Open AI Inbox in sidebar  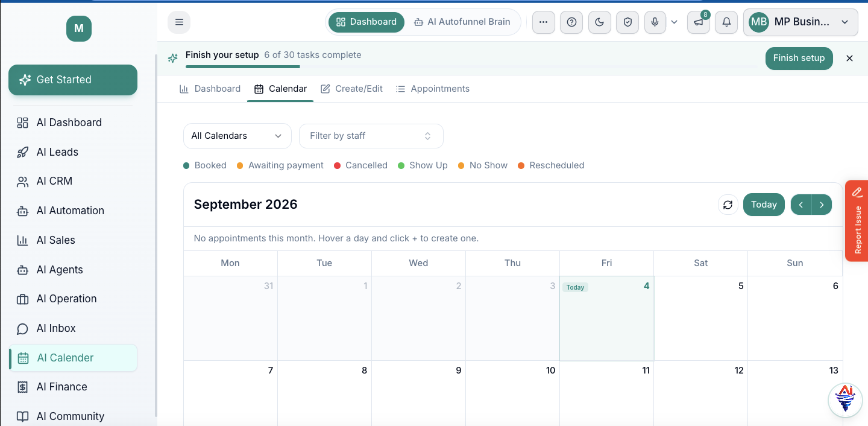(x=73, y=328)
